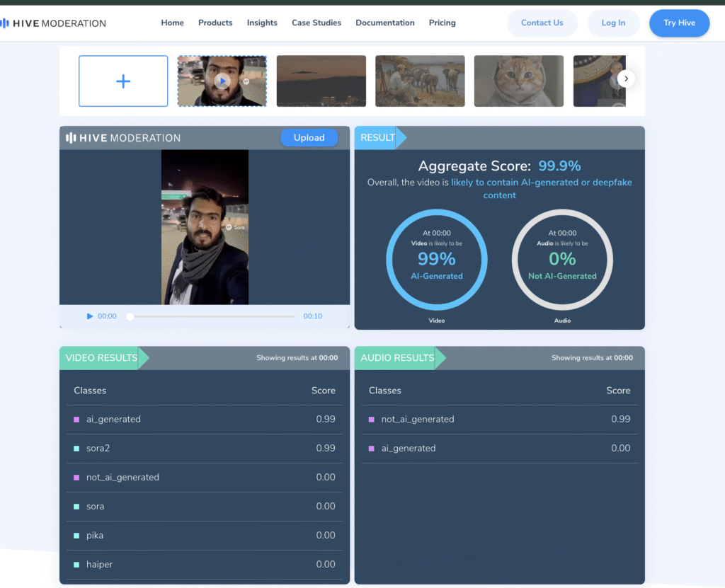Click the Log In button
The height and width of the screenshot is (588, 725).
613,23
